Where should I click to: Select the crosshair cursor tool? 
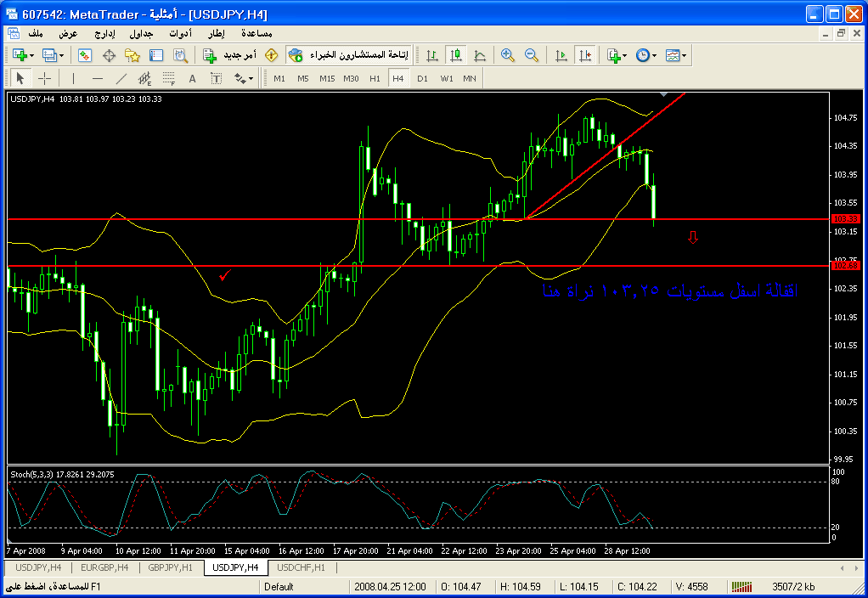tap(45, 78)
